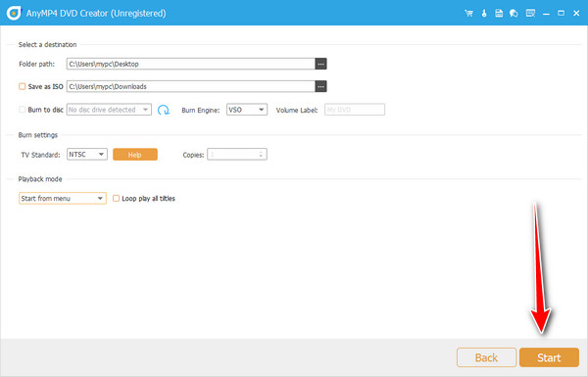
Task: Open the TV Standard NTSC dropdown
Action: 87,155
